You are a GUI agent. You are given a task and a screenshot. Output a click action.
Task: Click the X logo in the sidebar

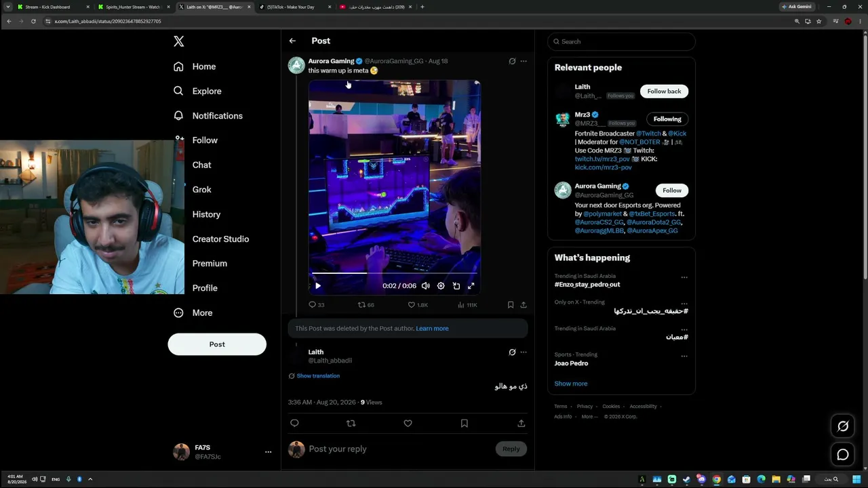coord(179,41)
